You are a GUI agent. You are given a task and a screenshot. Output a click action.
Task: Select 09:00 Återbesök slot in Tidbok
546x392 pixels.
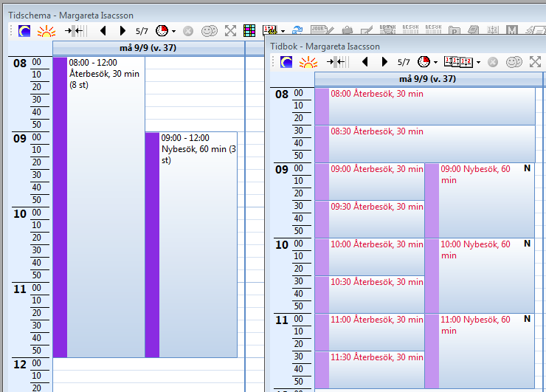point(370,182)
